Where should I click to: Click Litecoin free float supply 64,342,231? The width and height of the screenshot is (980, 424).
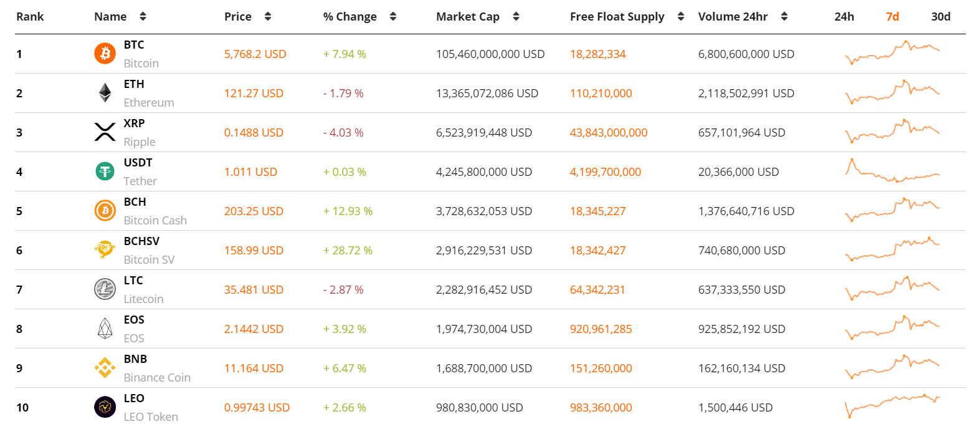[597, 290]
